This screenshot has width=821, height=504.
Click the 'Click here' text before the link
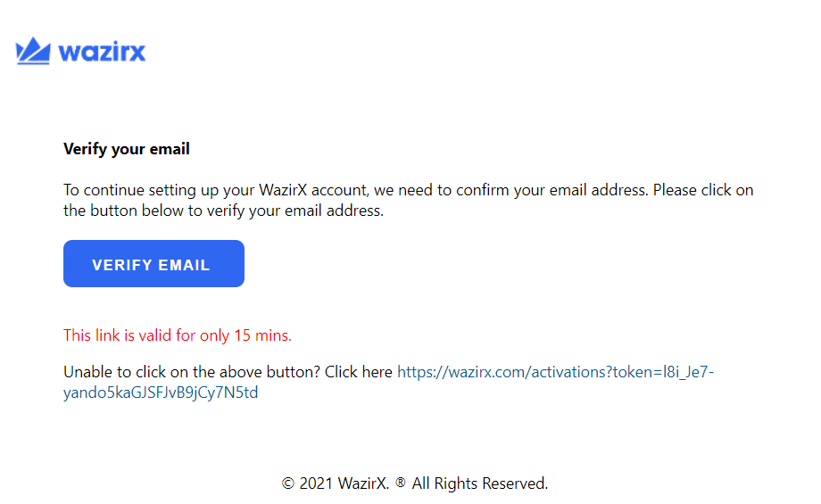click(x=358, y=372)
